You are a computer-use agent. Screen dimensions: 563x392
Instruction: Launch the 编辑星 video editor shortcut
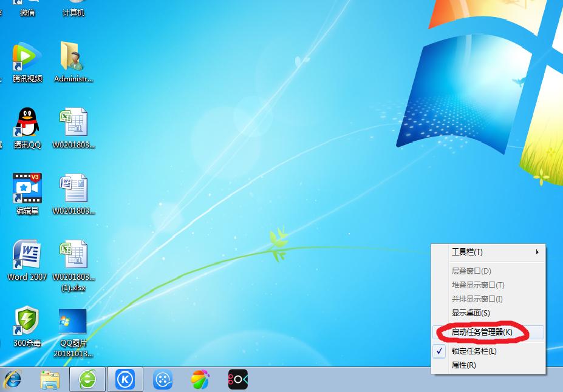[27, 189]
